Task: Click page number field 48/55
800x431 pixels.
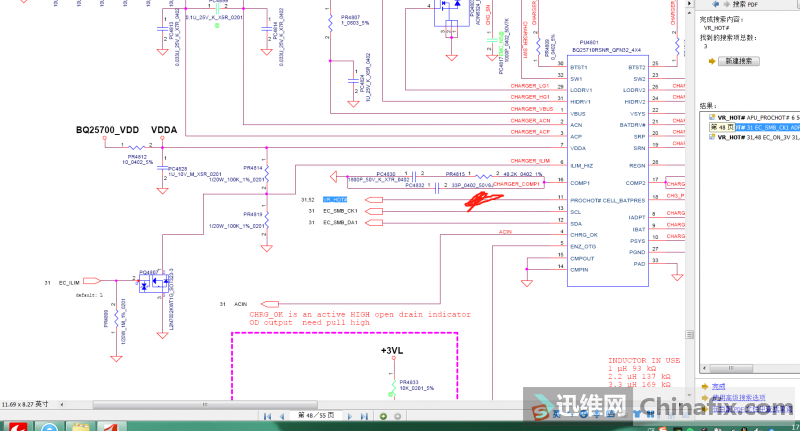Action: tap(316, 416)
